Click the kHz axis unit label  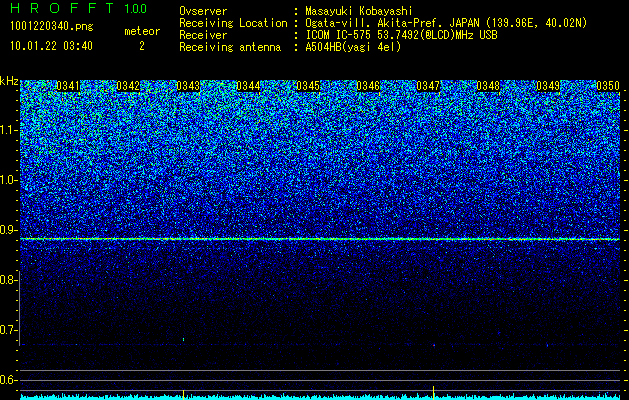(x=9, y=81)
